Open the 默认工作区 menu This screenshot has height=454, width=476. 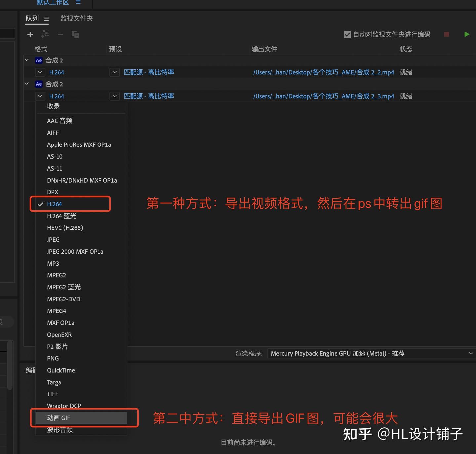52,3
